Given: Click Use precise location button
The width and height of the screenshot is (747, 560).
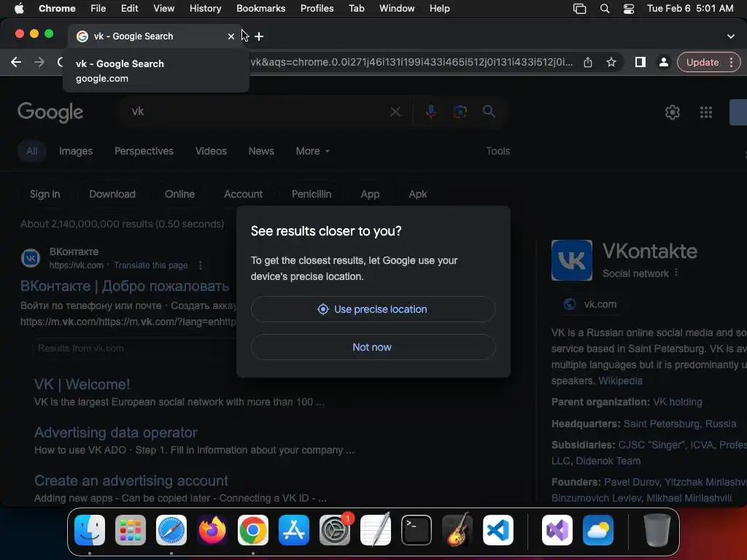Looking at the screenshot, I should coord(373,309).
